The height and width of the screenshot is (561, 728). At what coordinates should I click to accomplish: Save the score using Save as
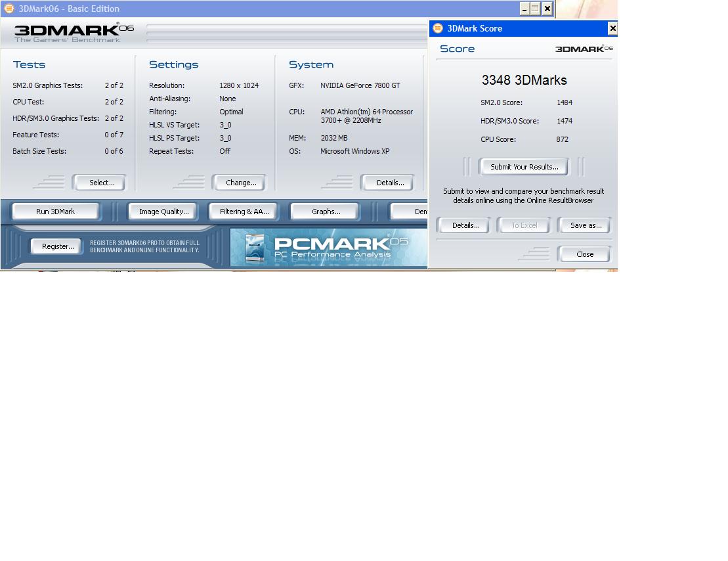584,225
